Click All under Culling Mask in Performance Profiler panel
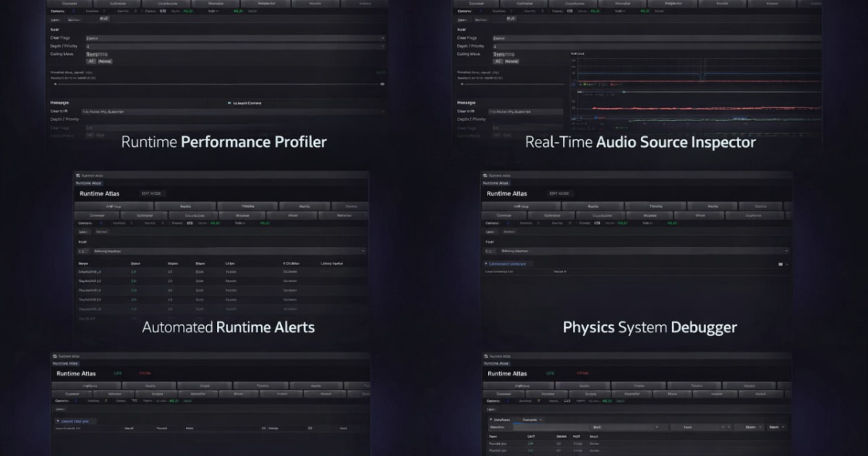This screenshot has height=456, width=868. 91,62
